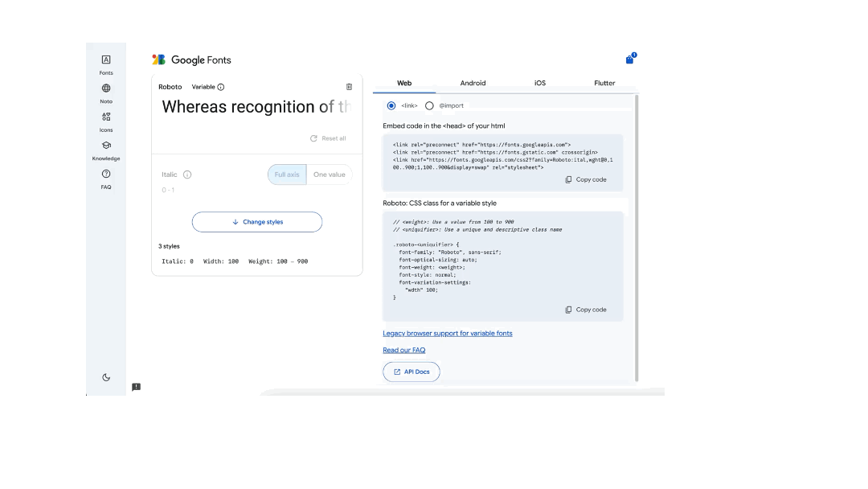The width and height of the screenshot is (868, 489).
Task: Select the <link> radio button
Action: [391, 105]
